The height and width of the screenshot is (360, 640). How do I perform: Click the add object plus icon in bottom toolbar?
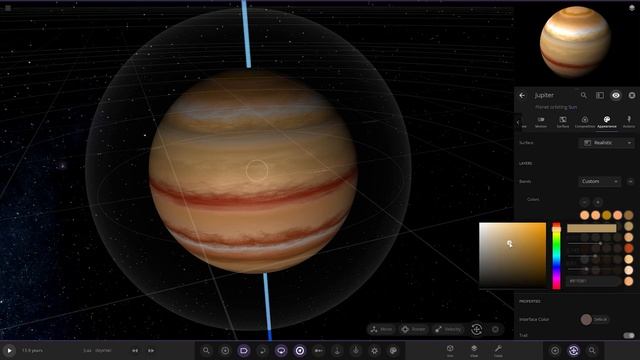(225, 350)
